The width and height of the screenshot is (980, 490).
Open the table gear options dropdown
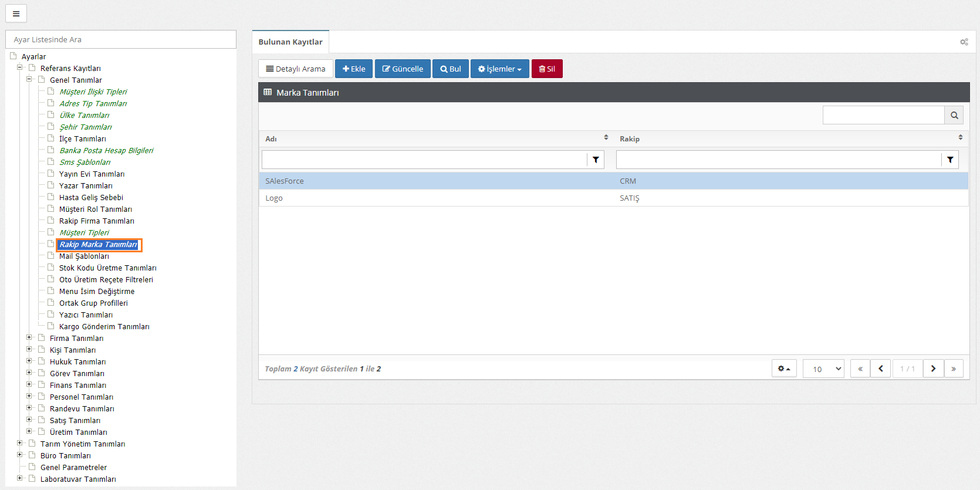click(784, 369)
